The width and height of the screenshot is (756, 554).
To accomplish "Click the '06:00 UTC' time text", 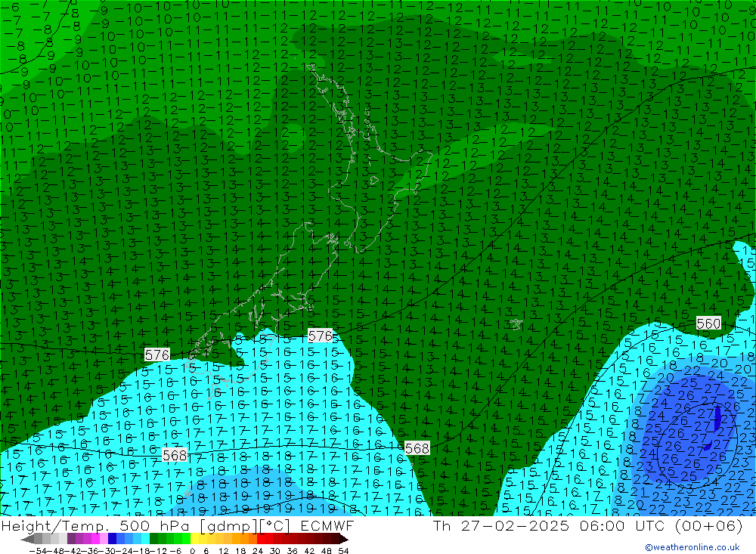I will (x=623, y=525).
